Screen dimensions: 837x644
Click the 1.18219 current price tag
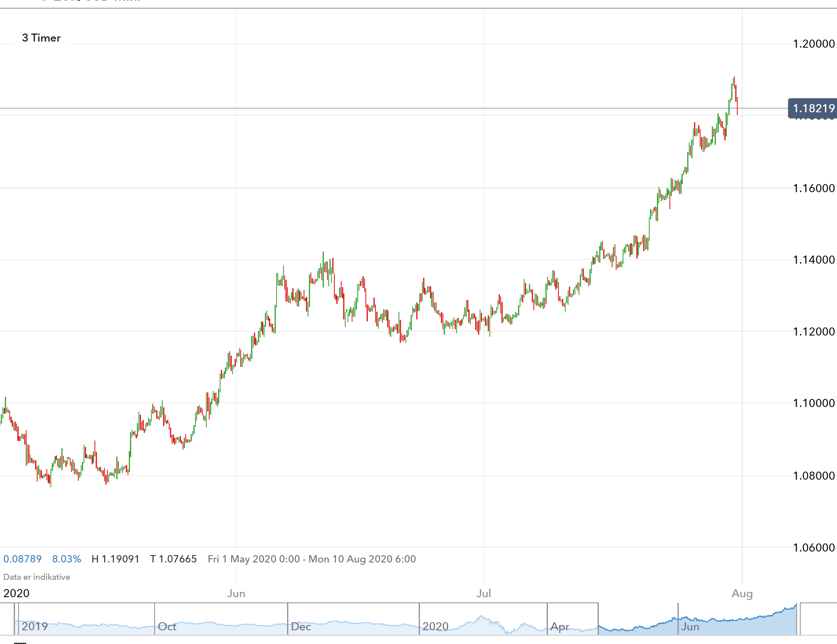click(813, 108)
